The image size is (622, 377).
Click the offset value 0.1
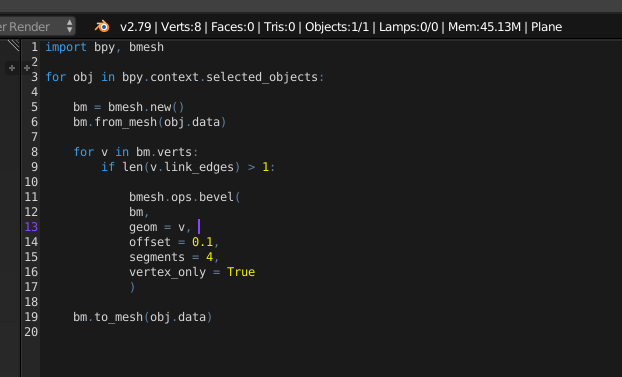tap(202, 242)
